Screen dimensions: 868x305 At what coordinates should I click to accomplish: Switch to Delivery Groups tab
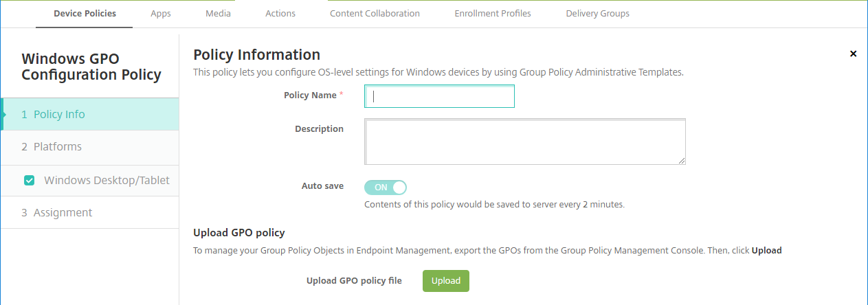tap(597, 13)
